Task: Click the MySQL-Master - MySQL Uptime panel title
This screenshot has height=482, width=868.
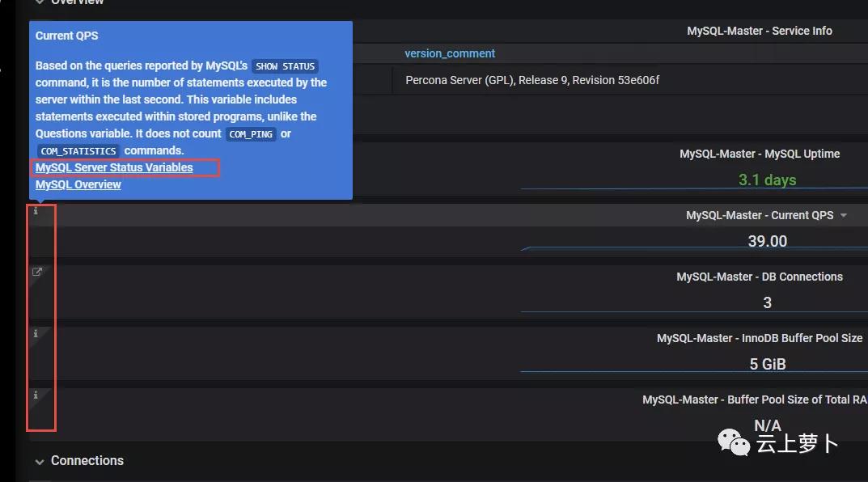Action: [x=760, y=154]
